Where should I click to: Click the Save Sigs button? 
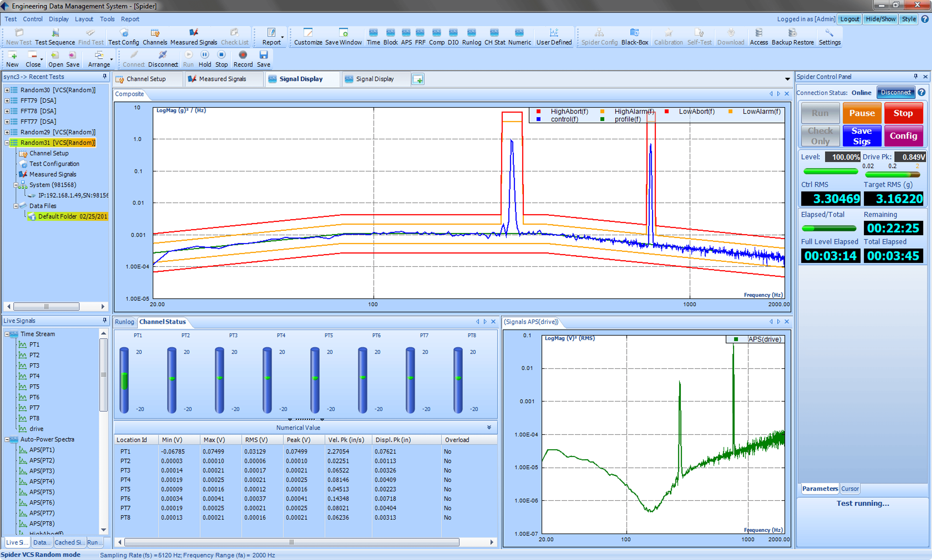(862, 136)
